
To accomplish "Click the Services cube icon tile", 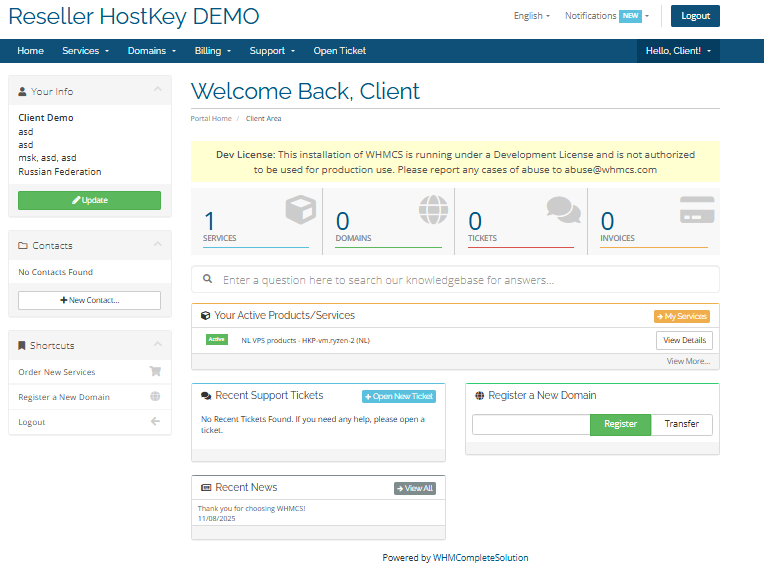I will [x=300, y=211].
